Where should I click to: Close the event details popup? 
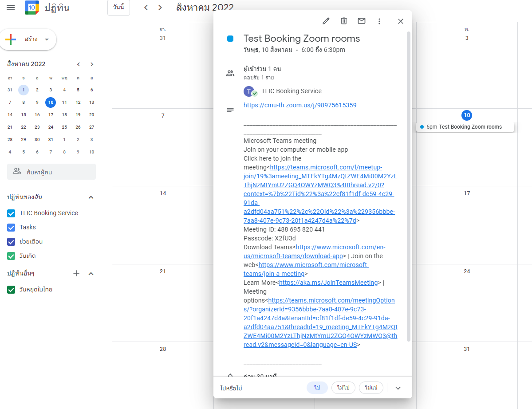point(401,21)
